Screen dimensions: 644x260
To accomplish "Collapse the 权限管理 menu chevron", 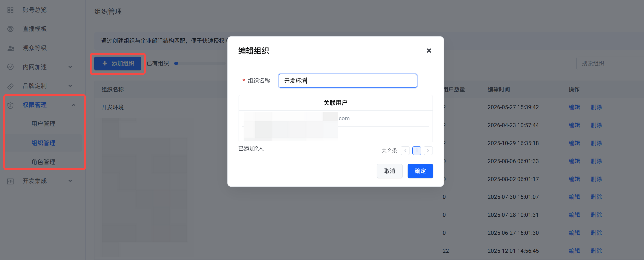I will [74, 105].
